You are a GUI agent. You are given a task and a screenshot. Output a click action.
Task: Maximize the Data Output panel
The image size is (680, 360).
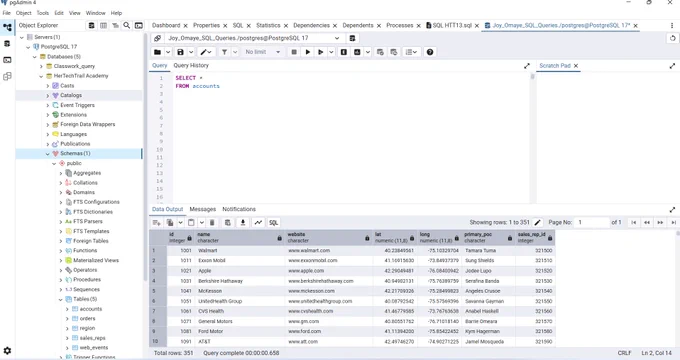tap(672, 209)
